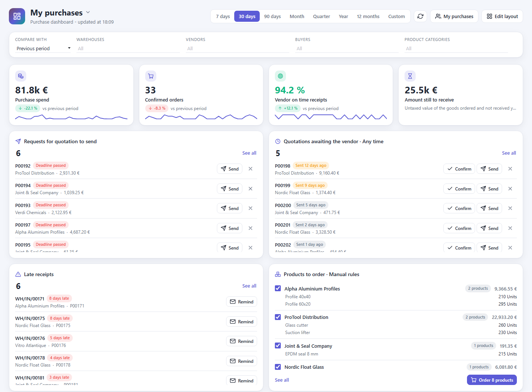This screenshot has width=532, height=392.
Task: Confirm quotation P00198
Action: click(x=459, y=169)
